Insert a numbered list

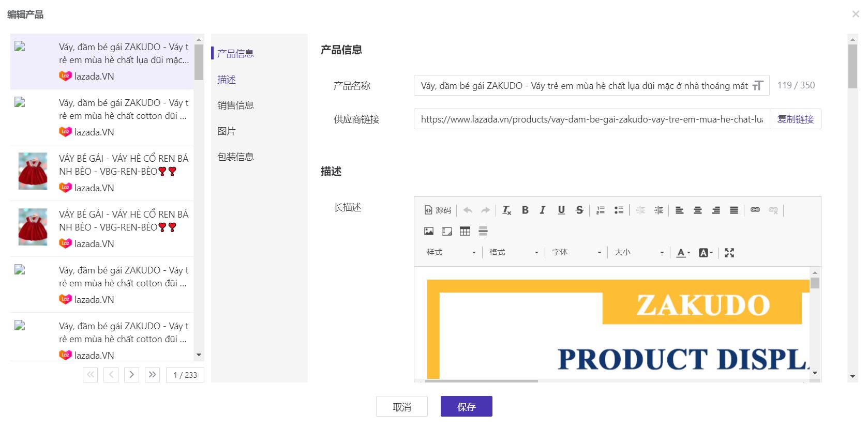[601, 210]
